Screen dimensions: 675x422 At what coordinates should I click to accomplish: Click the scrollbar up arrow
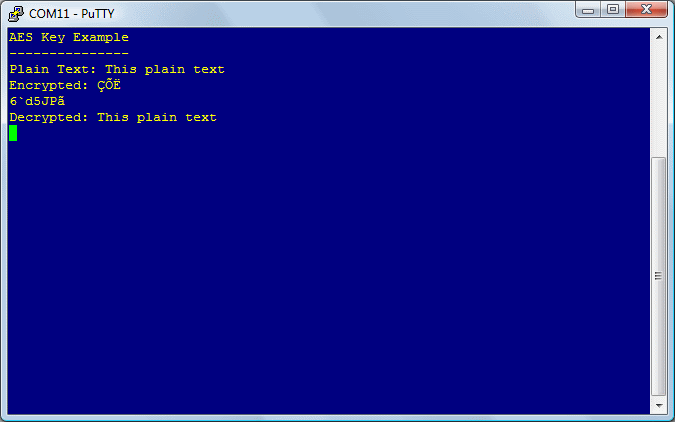(x=659, y=37)
